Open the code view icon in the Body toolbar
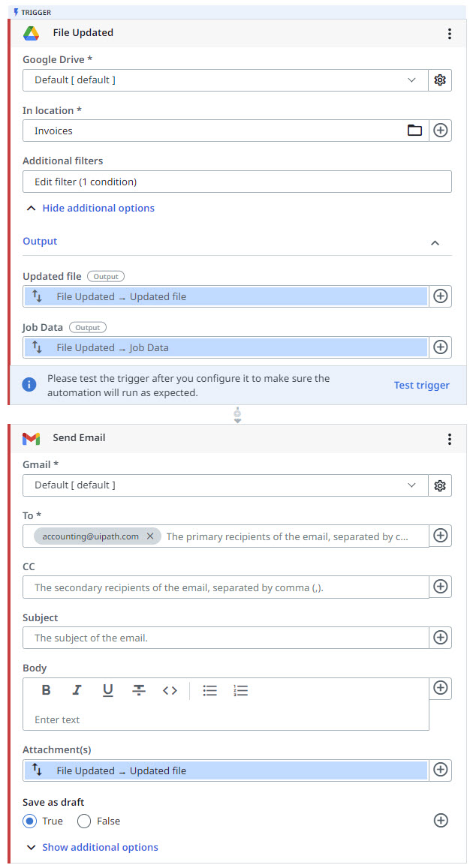Viewport: 473px width, 868px height. 170,689
